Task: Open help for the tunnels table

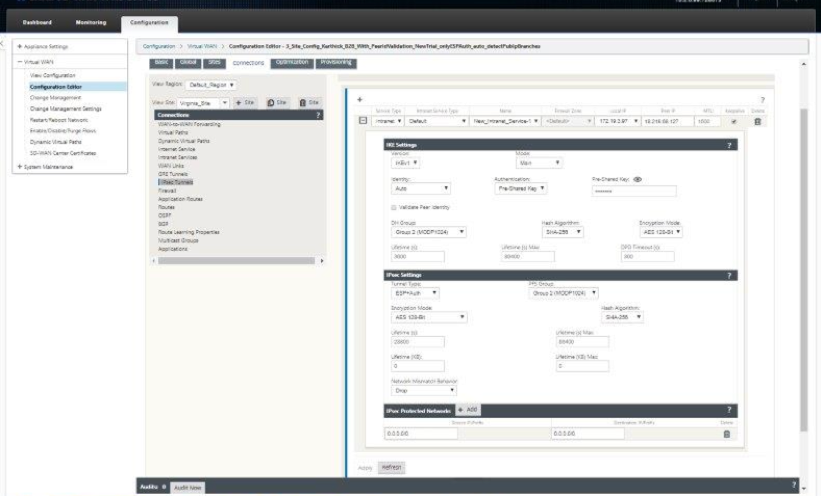Action: pos(762,100)
